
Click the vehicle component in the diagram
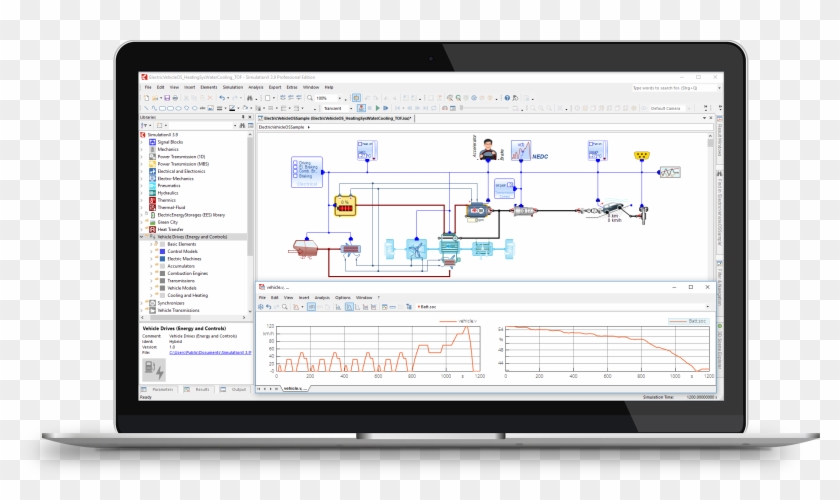pyautogui.click(x=613, y=208)
